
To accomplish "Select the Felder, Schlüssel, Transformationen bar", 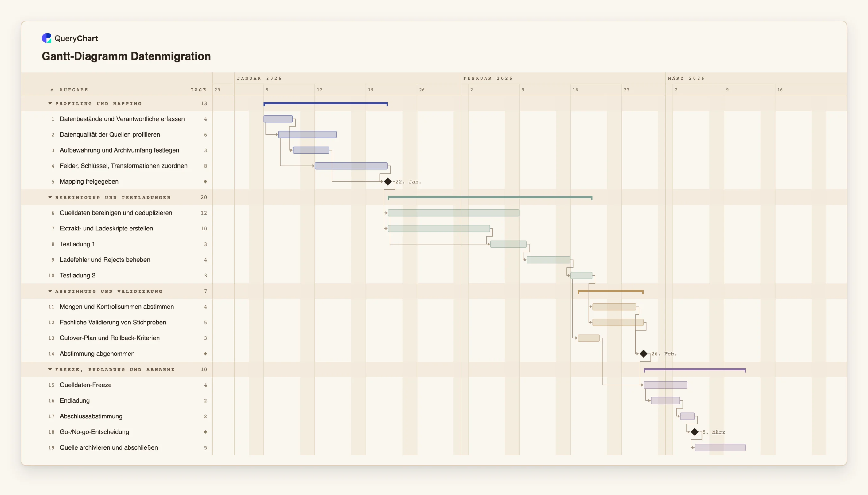I will pos(351,166).
